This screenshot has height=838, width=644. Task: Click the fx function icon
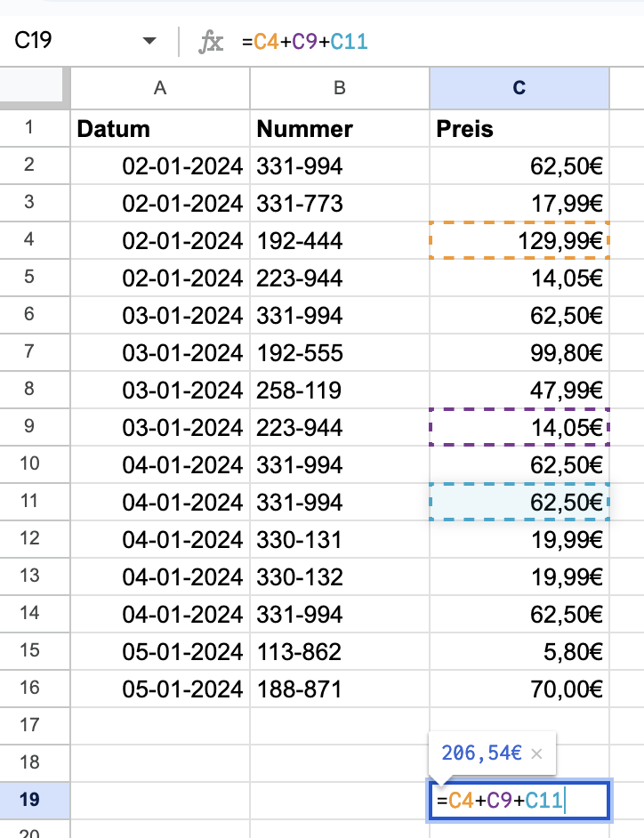coord(211,42)
